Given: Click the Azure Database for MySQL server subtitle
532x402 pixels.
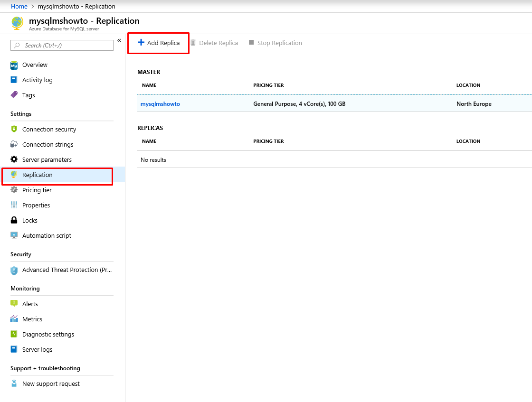Looking at the screenshot, I should (64, 29).
